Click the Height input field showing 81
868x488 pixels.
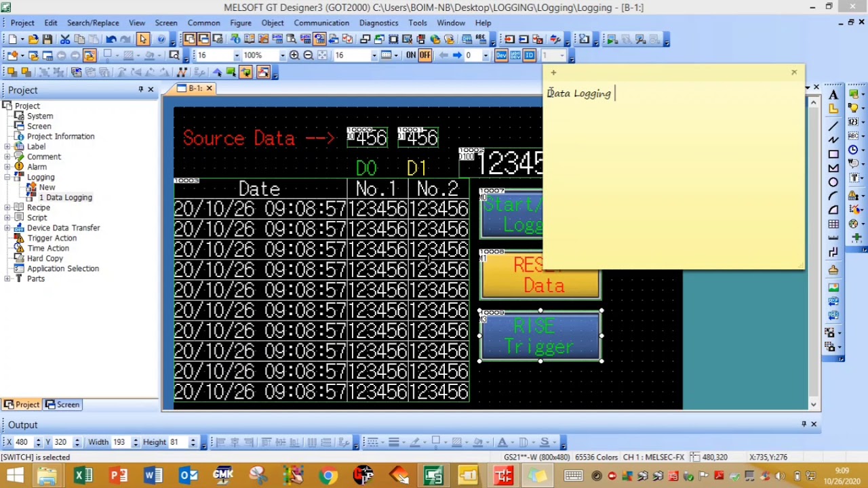[x=176, y=443]
